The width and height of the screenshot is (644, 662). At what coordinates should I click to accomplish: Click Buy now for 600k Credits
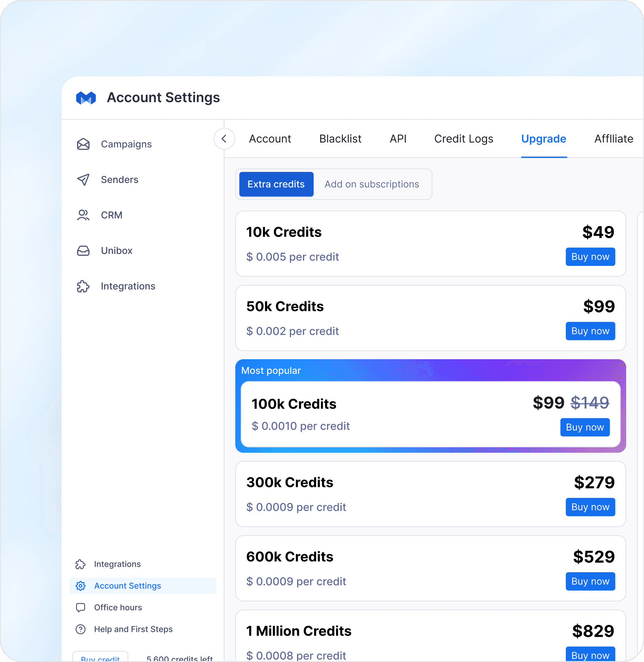pyautogui.click(x=590, y=581)
